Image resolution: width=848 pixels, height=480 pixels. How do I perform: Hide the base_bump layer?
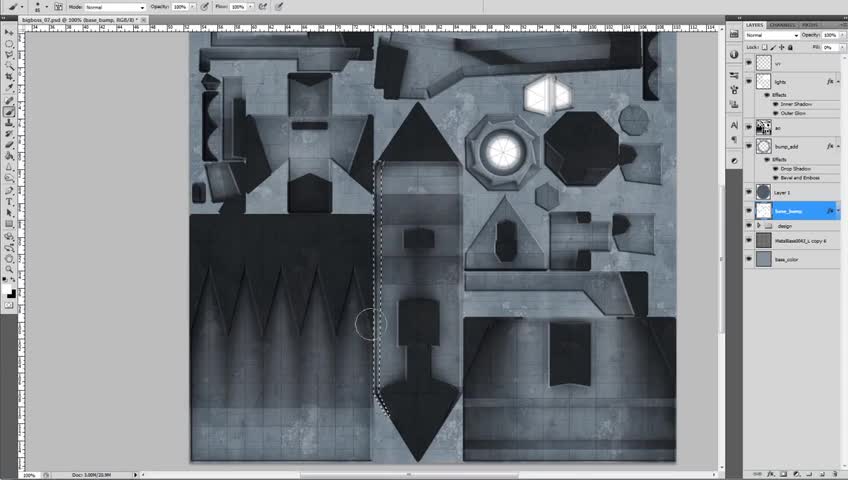(x=749, y=211)
